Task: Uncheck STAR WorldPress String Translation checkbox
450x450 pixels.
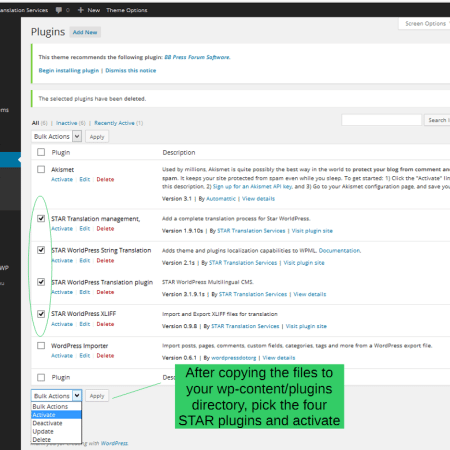Action: click(41, 250)
